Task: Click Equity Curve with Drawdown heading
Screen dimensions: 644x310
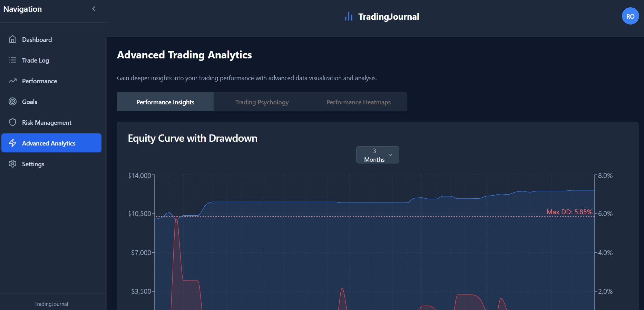Action: click(193, 138)
